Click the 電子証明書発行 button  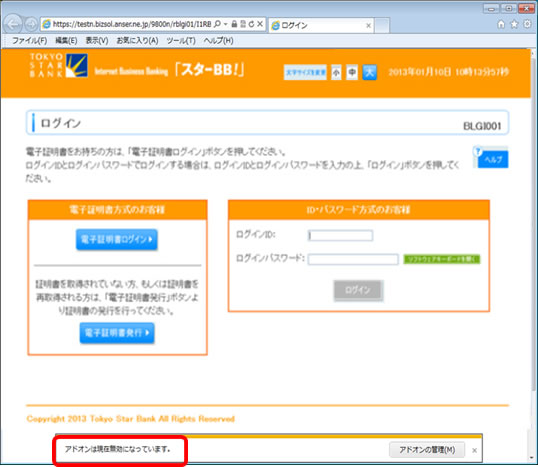[117, 332]
